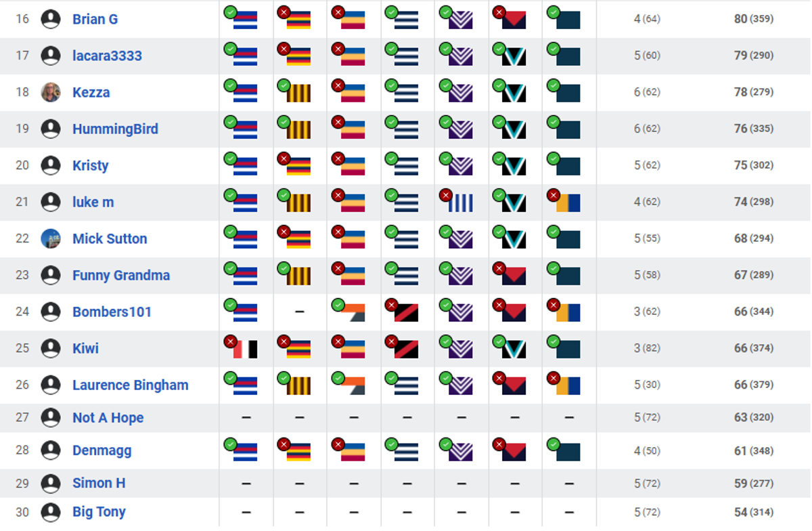Click luke m's vertical blue-striped team flag
812x531 pixels.
(461, 203)
